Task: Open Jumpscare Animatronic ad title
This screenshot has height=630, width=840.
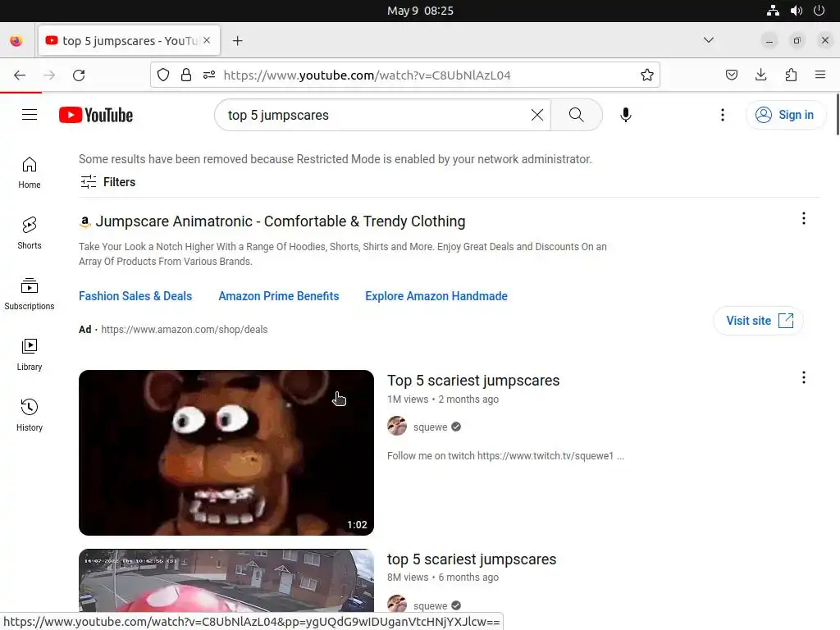Action: click(x=281, y=221)
